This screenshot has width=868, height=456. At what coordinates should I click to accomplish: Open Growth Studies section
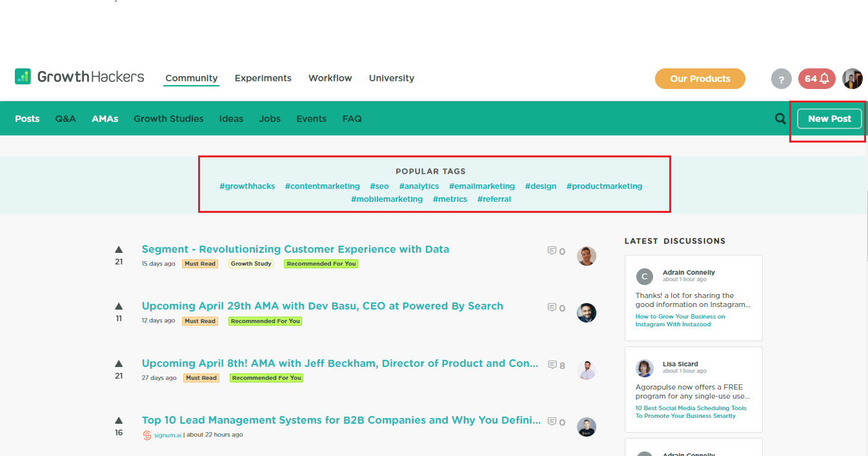coord(168,119)
